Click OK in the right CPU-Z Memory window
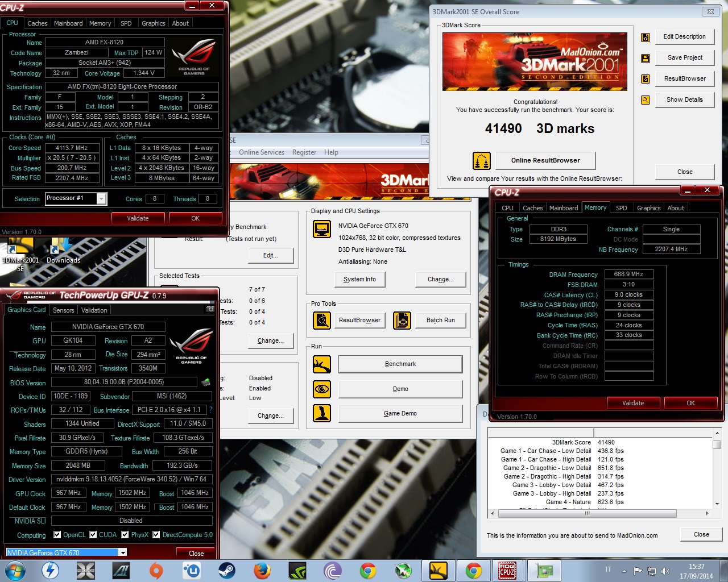 690,403
